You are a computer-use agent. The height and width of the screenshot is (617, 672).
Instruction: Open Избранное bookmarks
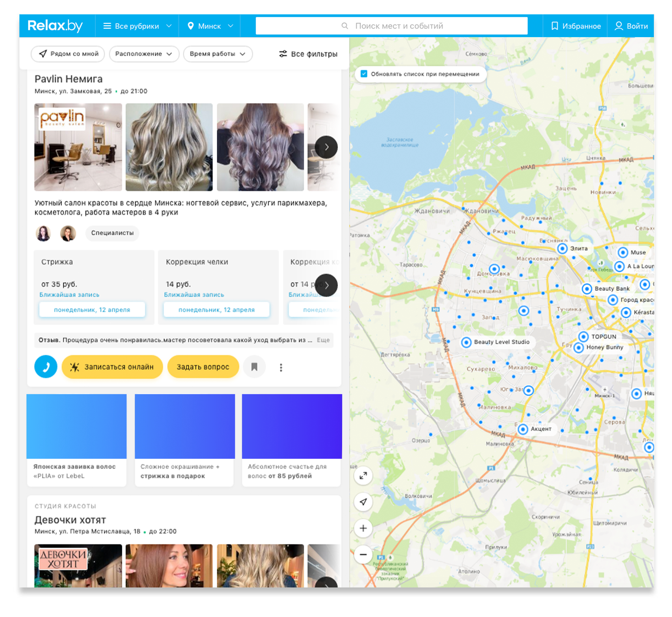point(576,26)
